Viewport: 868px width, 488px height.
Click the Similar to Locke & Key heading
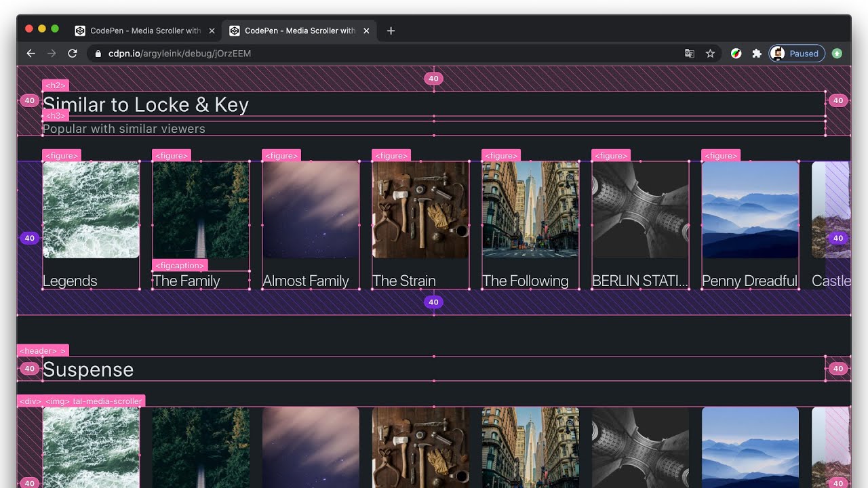pos(146,104)
